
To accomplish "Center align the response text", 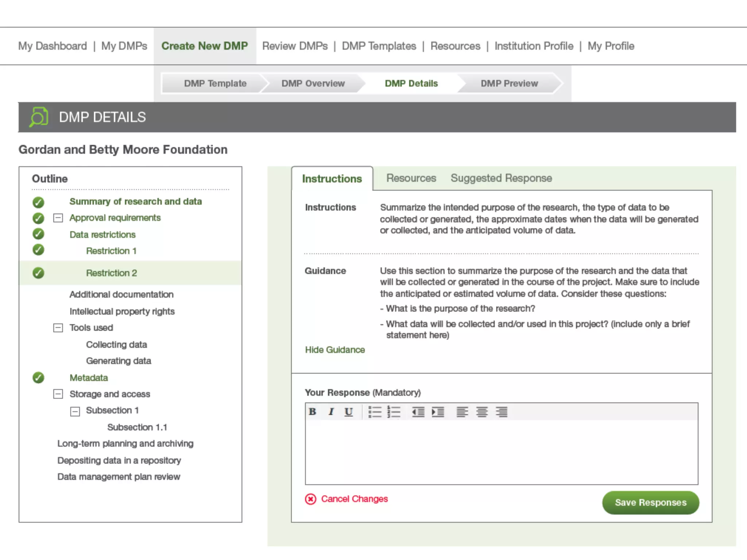I will point(482,412).
